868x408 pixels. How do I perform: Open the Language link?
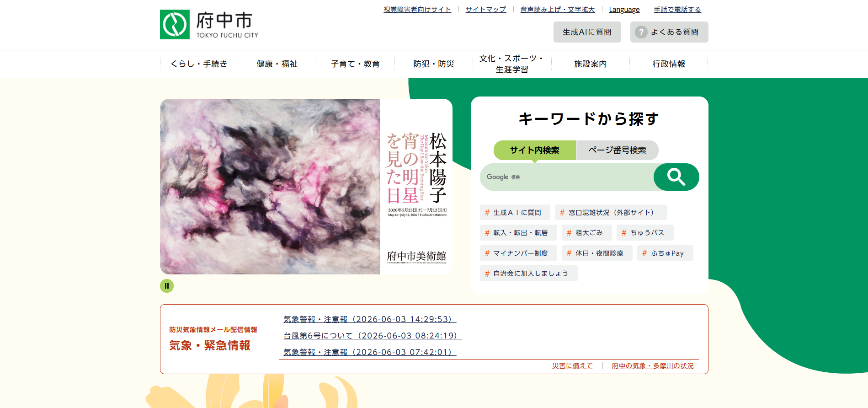pyautogui.click(x=624, y=10)
